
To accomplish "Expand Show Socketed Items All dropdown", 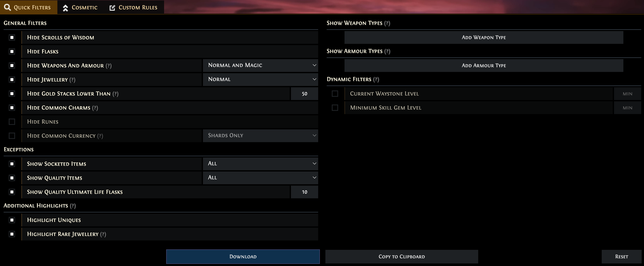I will coord(260,164).
